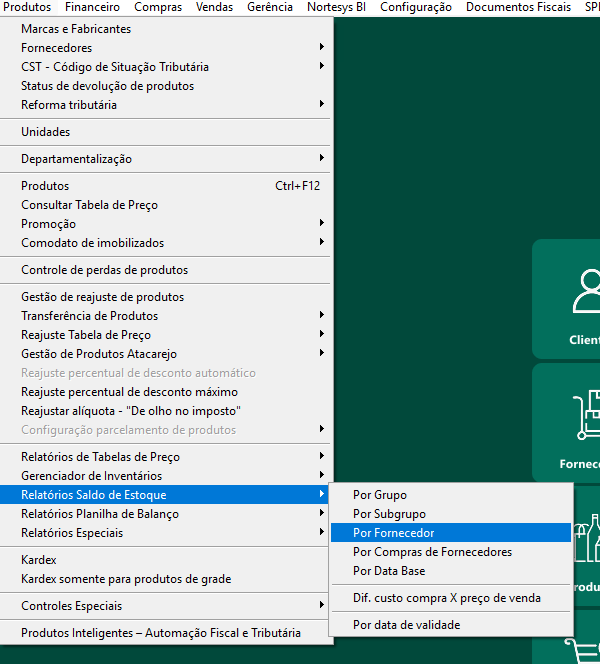Expand Gerenciador de Inventários submenu
600x664 pixels.
91,476
